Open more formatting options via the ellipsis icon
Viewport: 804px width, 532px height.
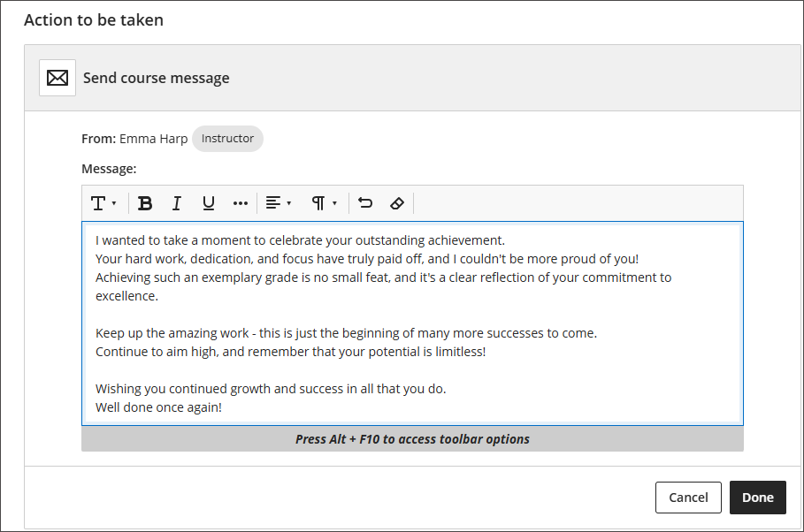[x=240, y=202]
